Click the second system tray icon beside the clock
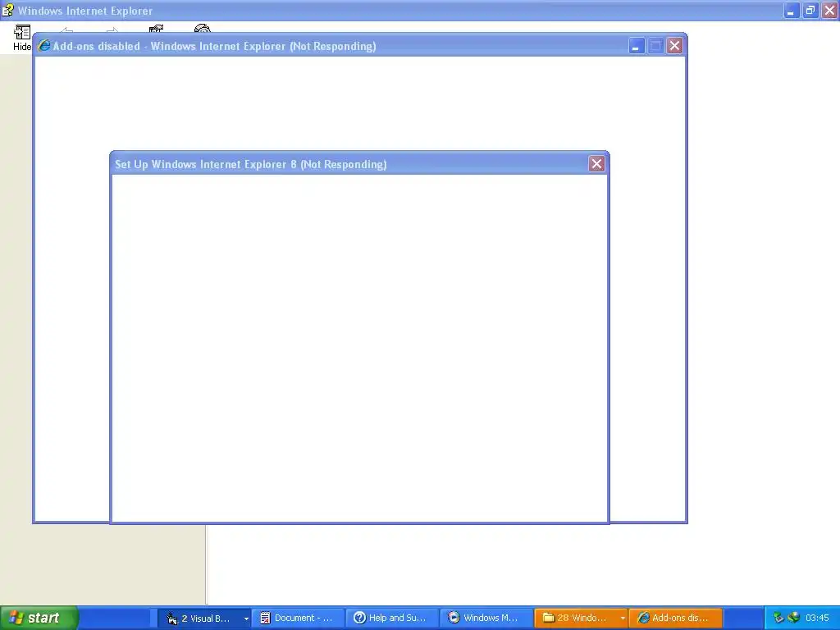The width and height of the screenshot is (840, 630). 793,618
